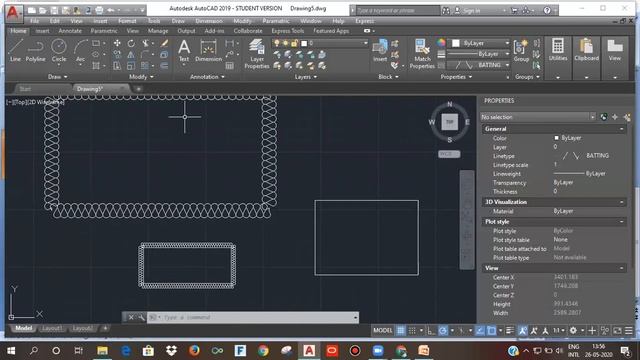Screen dimensions: 640x360
Task: Select the Line tool
Action: [16, 50]
